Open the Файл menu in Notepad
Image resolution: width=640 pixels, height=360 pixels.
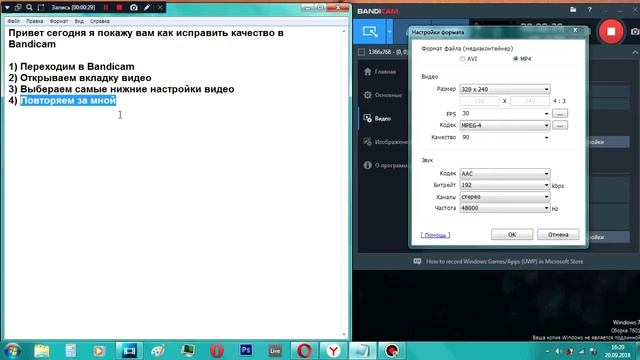pyautogui.click(x=13, y=21)
